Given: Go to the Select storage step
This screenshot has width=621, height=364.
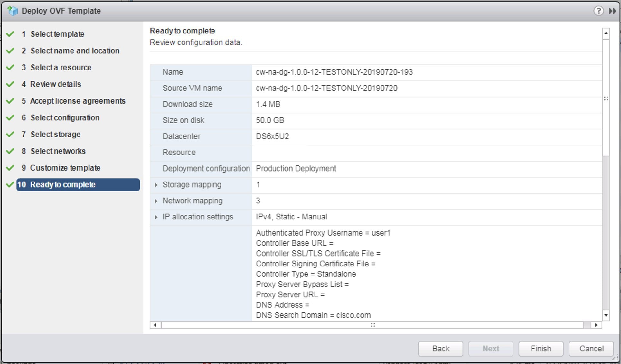Looking at the screenshot, I should (x=55, y=134).
